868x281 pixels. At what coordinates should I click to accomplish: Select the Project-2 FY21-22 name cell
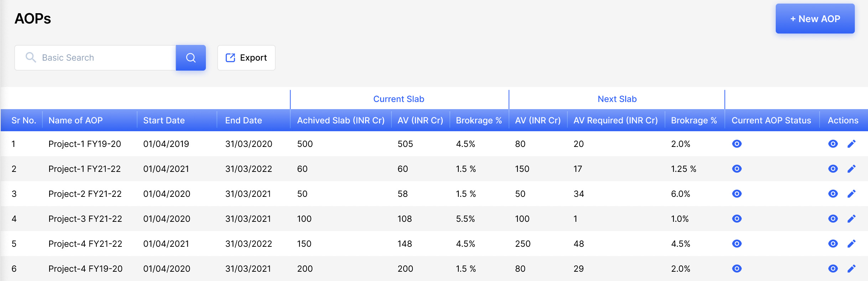tap(85, 194)
